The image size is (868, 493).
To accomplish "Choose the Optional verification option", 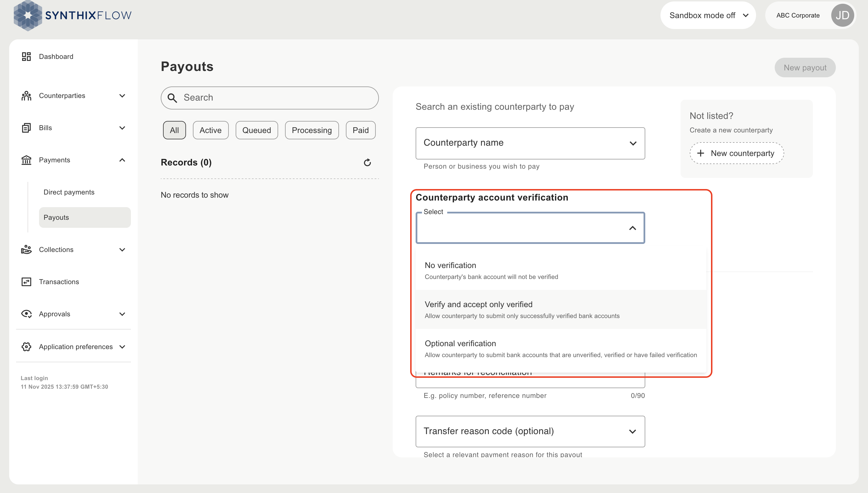I will click(x=561, y=348).
